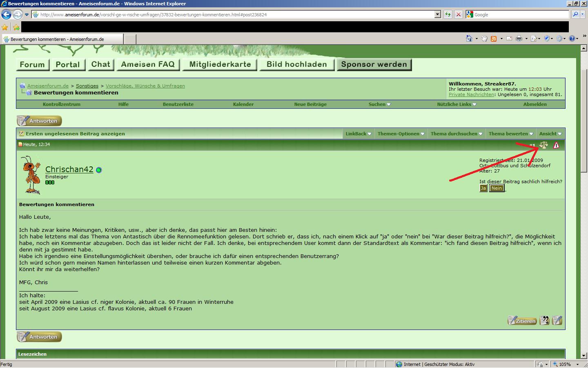Click the Zitieren quote button
588x368 pixels.
(x=521, y=321)
